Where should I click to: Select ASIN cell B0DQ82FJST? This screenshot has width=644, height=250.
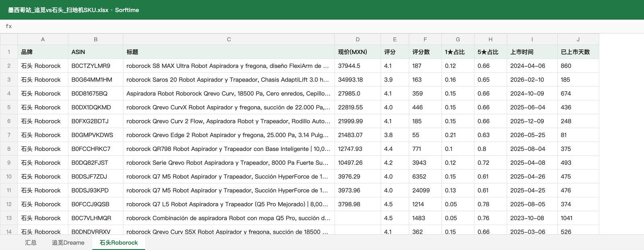[95, 163]
